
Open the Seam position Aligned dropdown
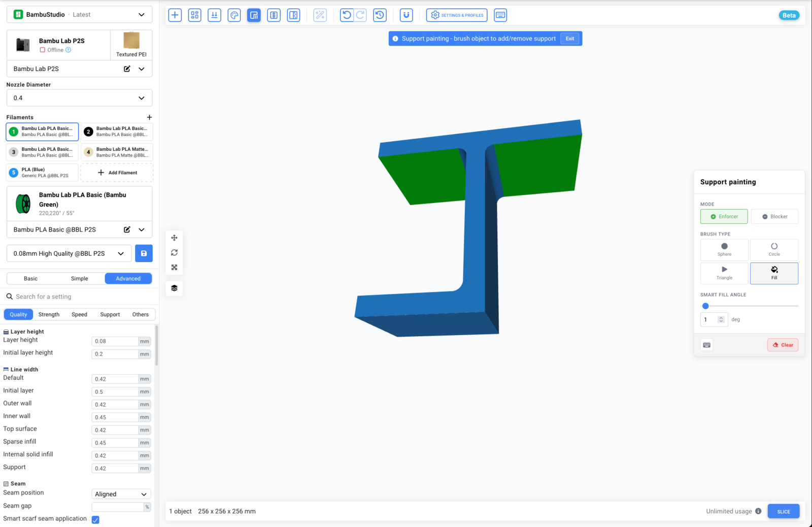tap(121, 494)
